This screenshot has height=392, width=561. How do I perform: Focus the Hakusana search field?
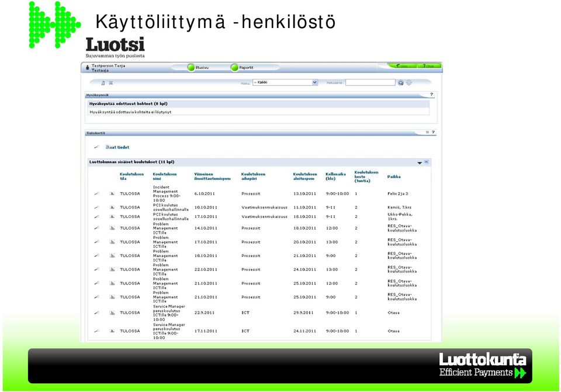(x=370, y=82)
